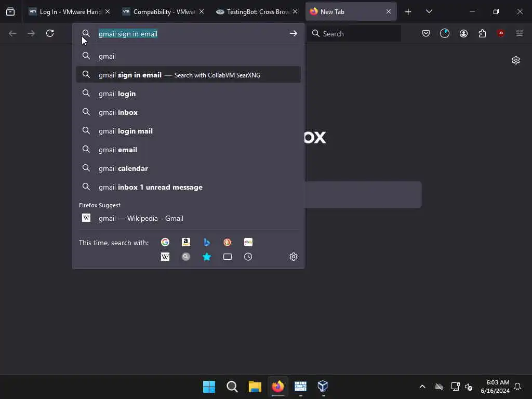
Task: Close the TestingBot tab
Action: 295,11
